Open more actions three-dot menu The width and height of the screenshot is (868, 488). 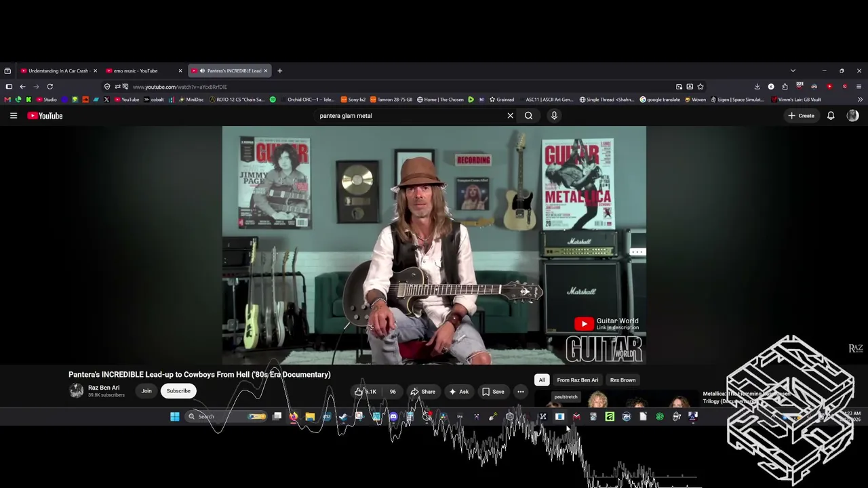point(521,392)
